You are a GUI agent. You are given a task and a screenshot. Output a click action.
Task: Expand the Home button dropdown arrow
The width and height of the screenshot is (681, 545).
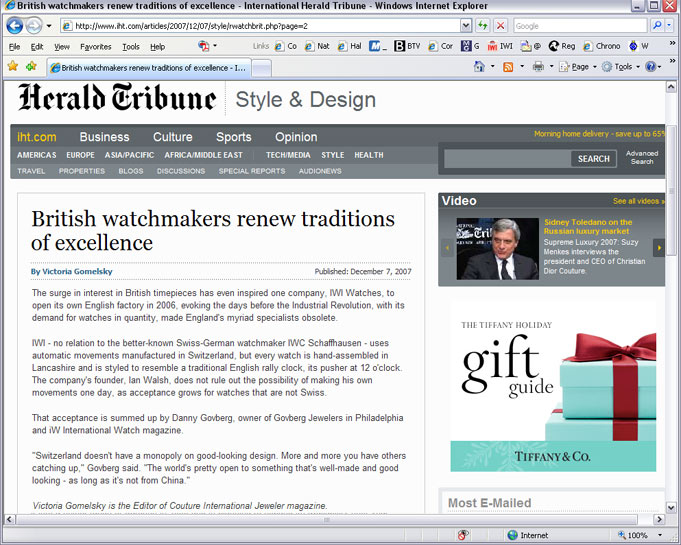493,67
